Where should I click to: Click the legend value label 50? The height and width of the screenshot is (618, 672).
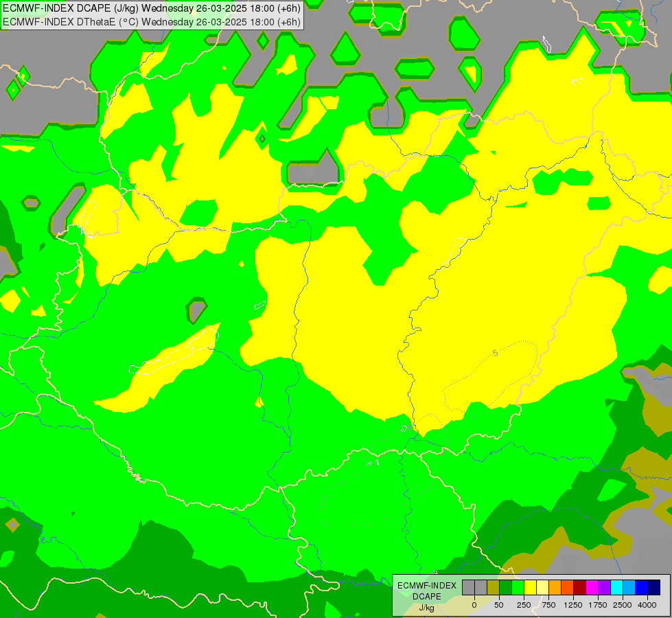tap(498, 605)
